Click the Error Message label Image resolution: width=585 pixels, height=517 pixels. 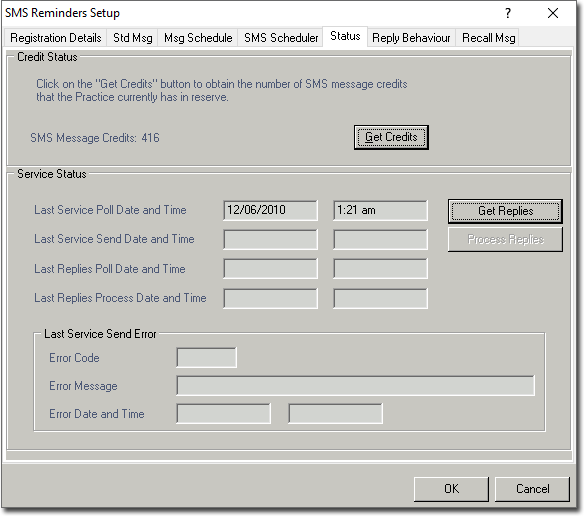pyautogui.click(x=83, y=386)
